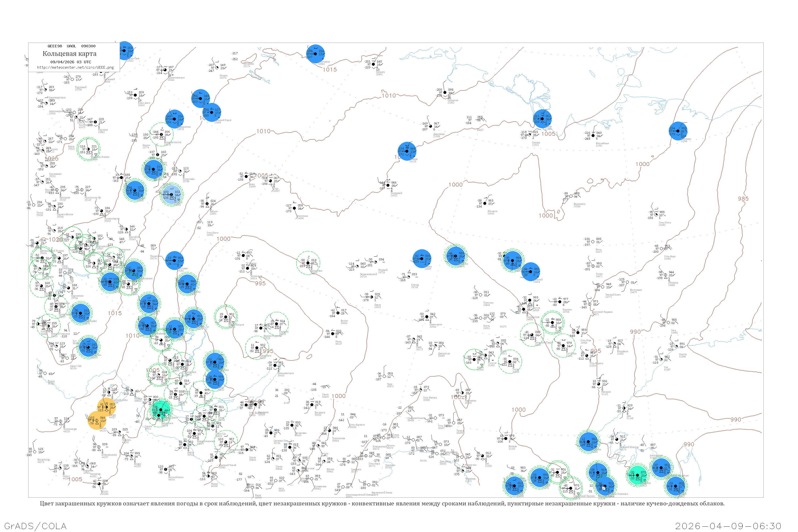Image resolution: width=798 pixels, height=532 pixels.
Task: Click the Красноселькуп station plot symbol
Action: coord(165,70)
